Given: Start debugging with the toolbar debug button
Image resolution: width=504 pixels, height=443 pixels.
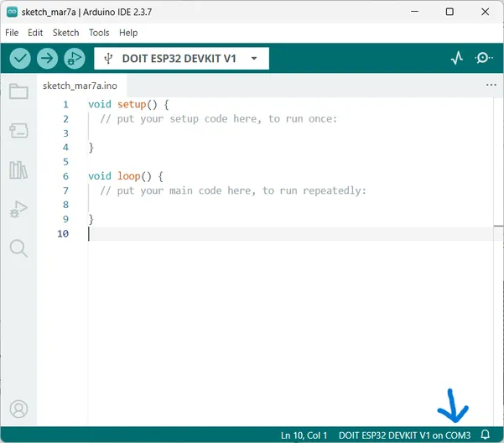Looking at the screenshot, I should coord(75,59).
